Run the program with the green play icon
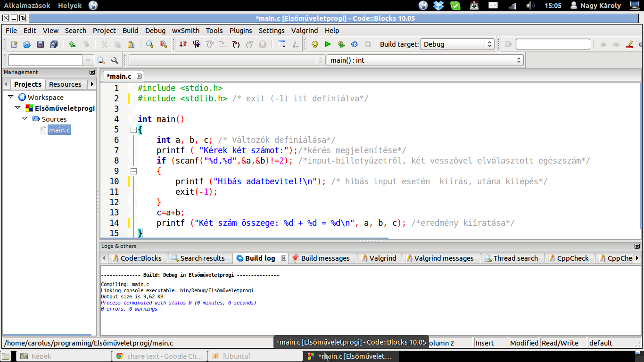644x362 pixels. 328,44
